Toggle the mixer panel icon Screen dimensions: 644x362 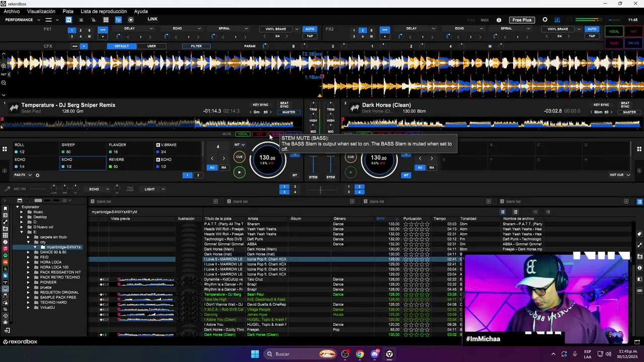(118, 20)
